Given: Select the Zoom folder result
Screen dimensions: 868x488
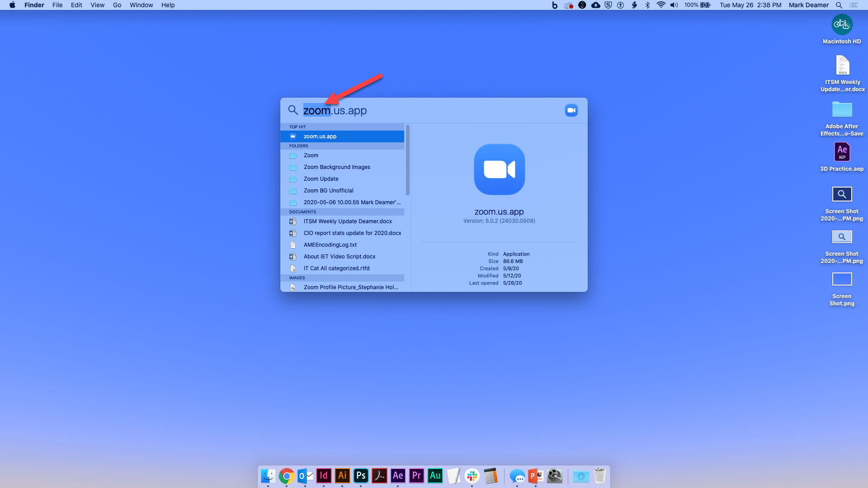Looking at the screenshot, I should pyautogui.click(x=342, y=155).
